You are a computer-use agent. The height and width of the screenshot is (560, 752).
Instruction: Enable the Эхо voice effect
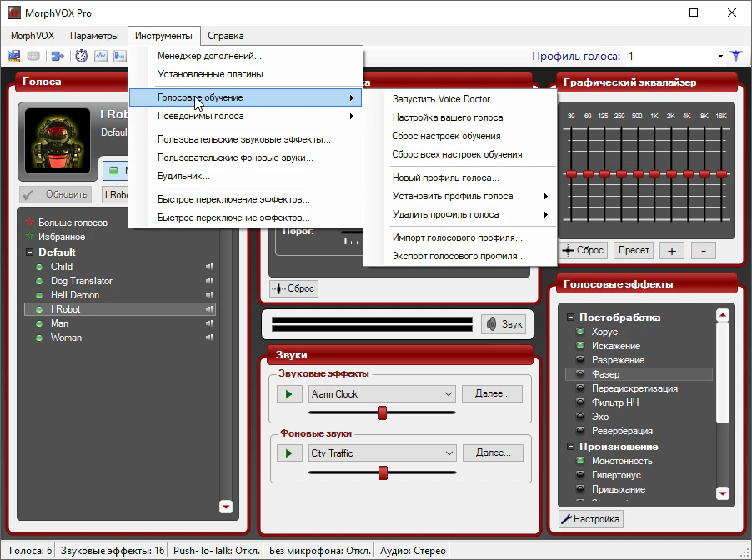(x=580, y=417)
